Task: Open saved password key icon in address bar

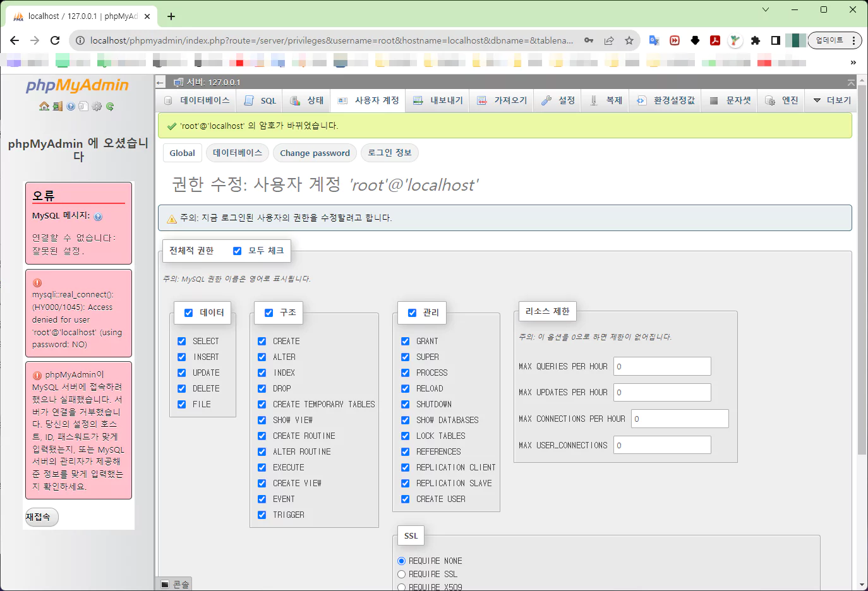Action: (589, 40)
